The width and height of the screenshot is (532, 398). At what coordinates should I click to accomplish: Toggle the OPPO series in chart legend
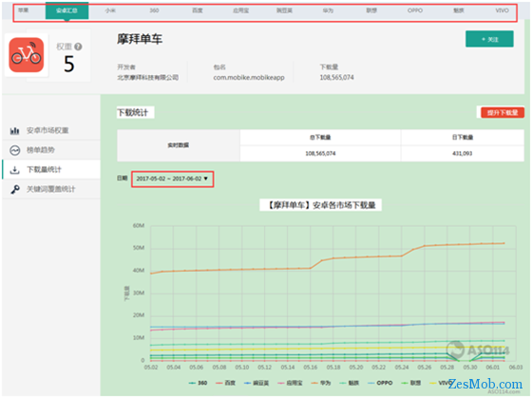click(x=380, y=383)
